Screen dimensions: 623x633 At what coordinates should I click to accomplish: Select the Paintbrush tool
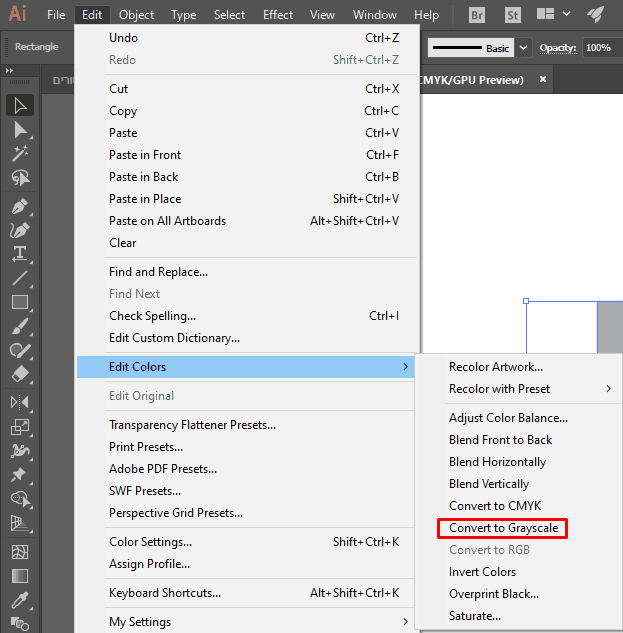pos(20,326)
